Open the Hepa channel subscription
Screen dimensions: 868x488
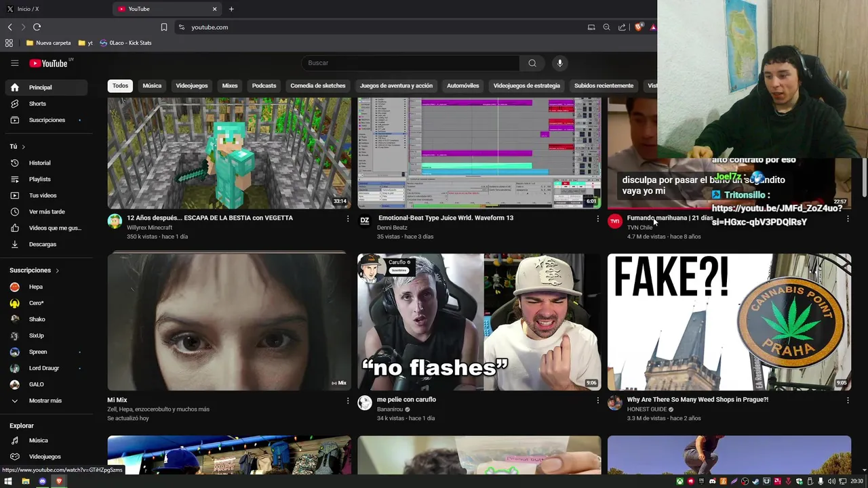pos(47,287)
